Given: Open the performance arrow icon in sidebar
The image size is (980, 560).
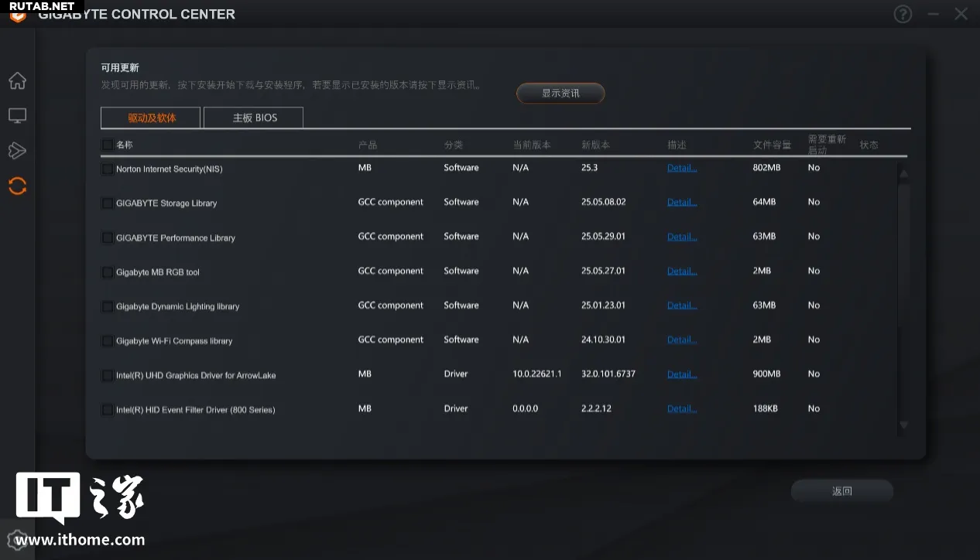Looking at the screenshot, I should (17, 150).
